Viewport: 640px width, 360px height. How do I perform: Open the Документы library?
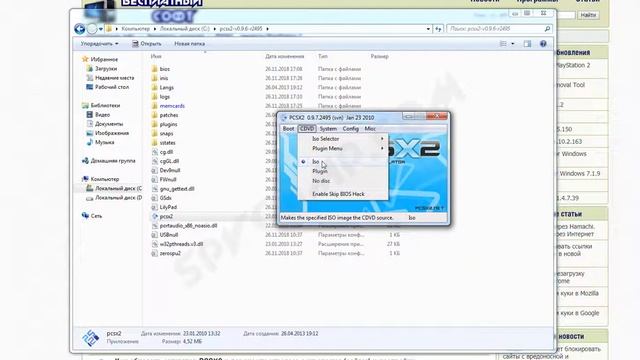(109, 124)
